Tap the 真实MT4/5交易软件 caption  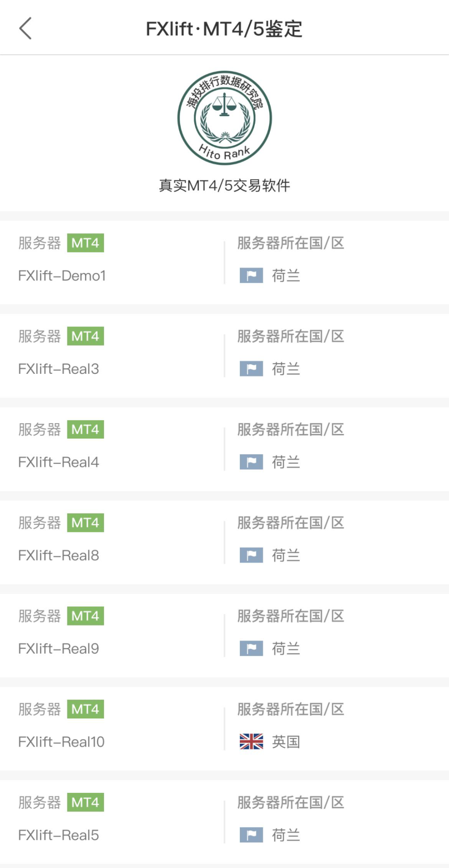pos(224,185)
